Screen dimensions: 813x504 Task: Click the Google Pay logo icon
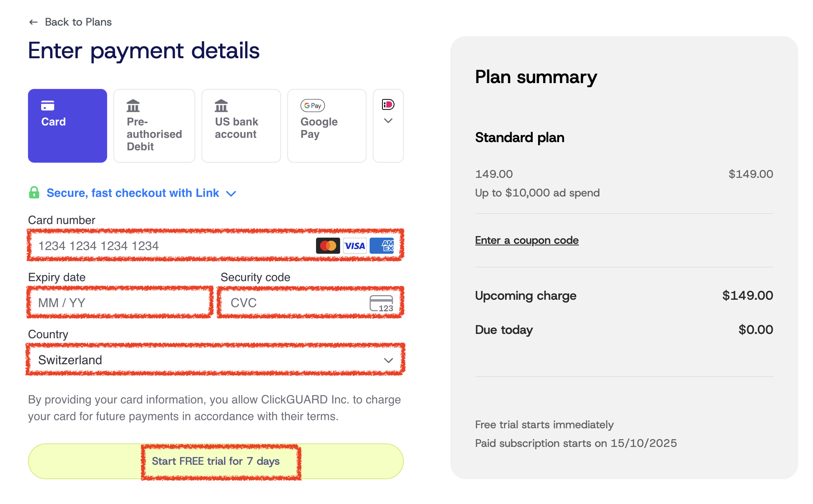coord(313,106)
